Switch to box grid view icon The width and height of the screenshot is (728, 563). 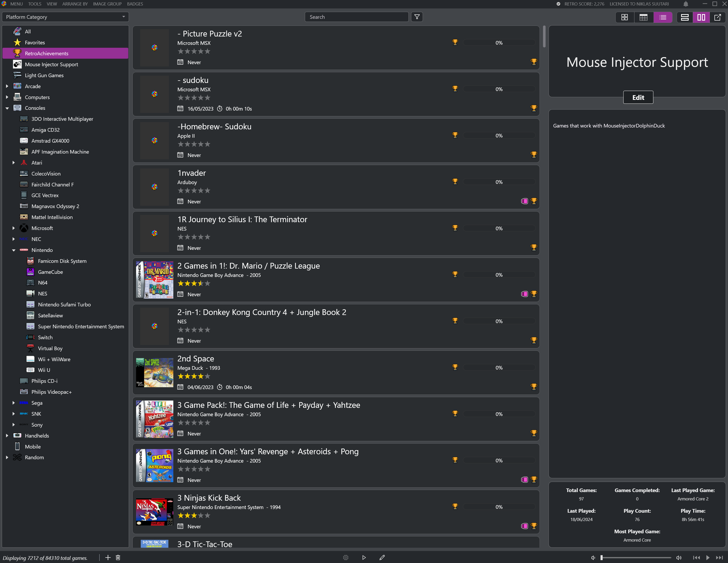[x=625, y=17]
